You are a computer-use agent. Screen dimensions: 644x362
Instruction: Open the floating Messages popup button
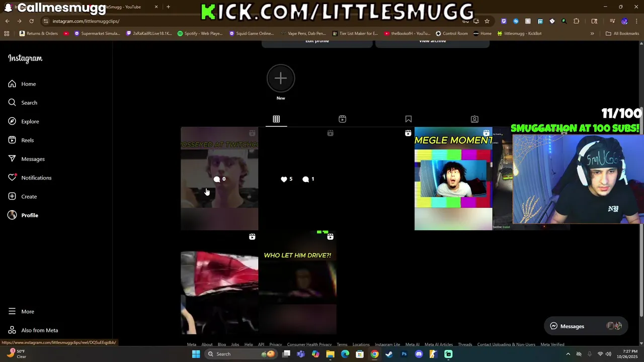(586, 326)
